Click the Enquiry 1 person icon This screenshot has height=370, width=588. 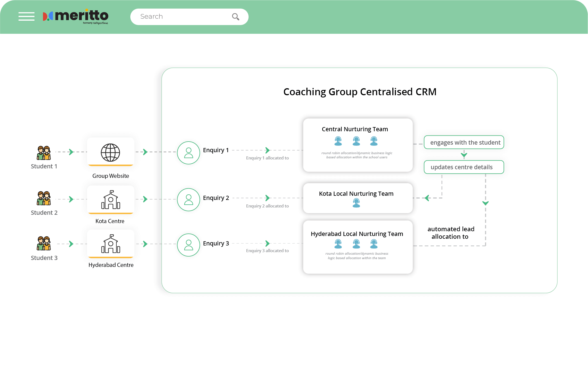coord(188,153)
